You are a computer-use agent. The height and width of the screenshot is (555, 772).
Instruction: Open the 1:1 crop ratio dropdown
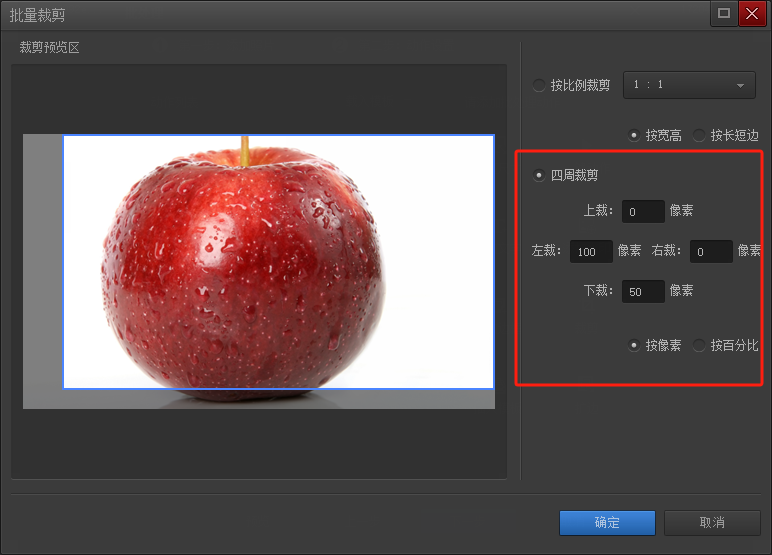(689, 86)
